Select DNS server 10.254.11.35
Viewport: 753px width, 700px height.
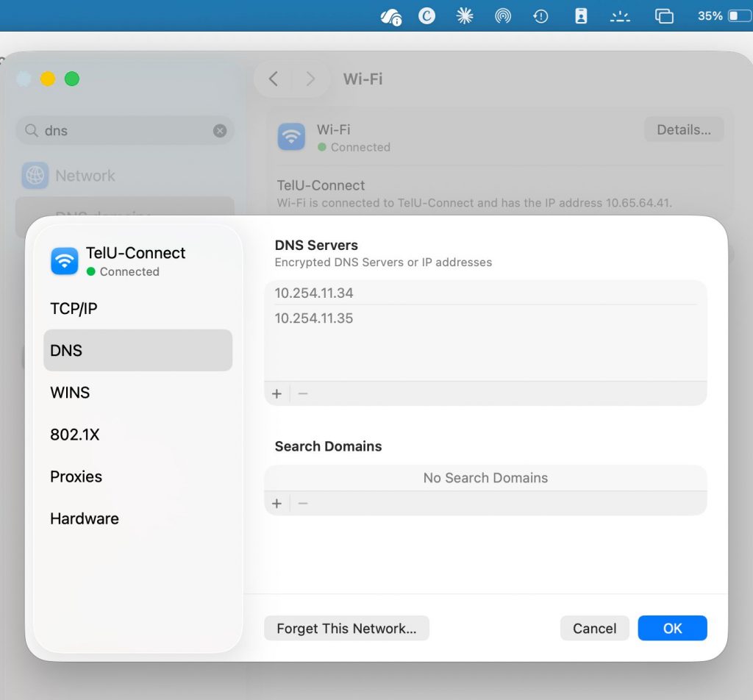pos(485,318)
